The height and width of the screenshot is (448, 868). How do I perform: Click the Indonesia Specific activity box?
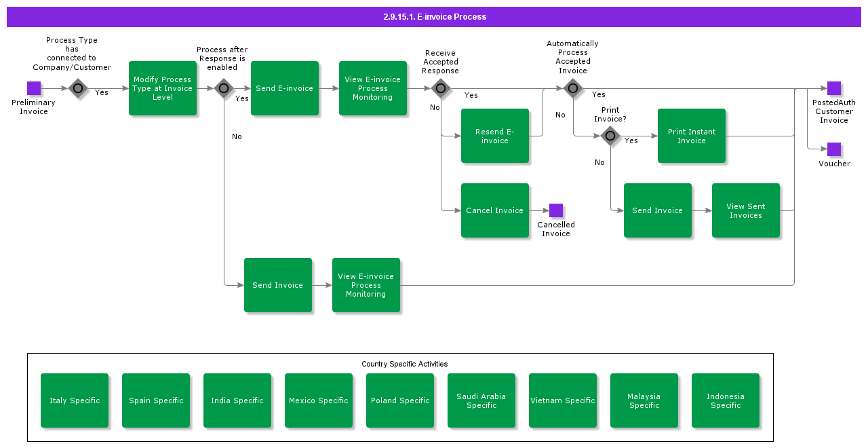click(726, 400)
